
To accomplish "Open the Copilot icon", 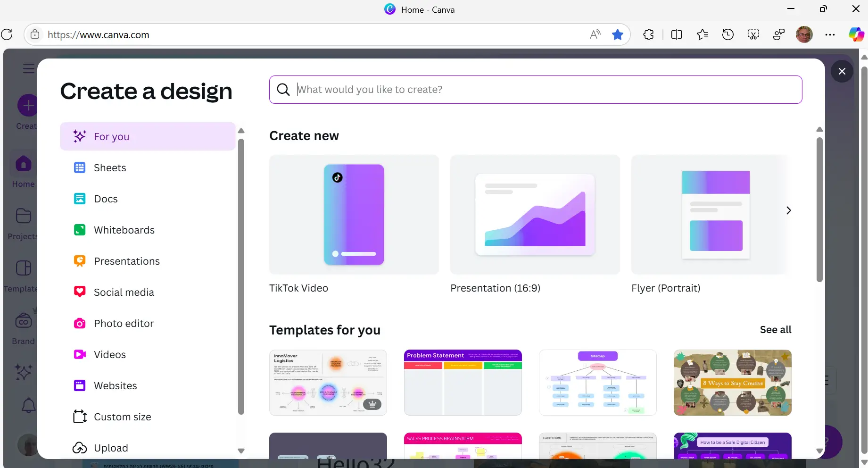I will [856, 34].
